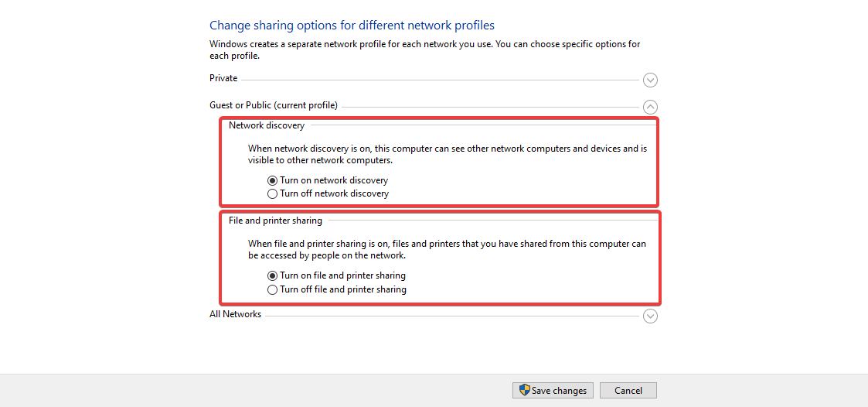Image resolution: width=868 pixels, height=407 pixels.
Task: Select Turn off network discovery
Action: coord(272,194)
